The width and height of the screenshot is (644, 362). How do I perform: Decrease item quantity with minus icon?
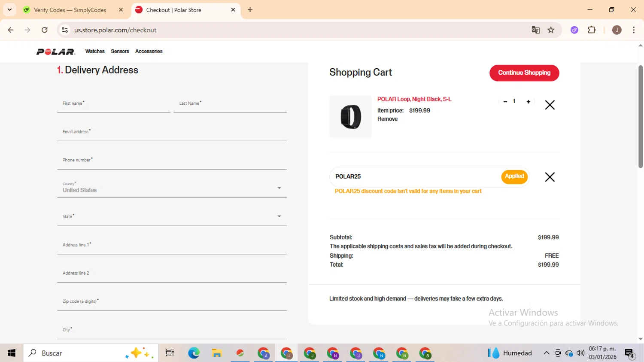point(505,102)
